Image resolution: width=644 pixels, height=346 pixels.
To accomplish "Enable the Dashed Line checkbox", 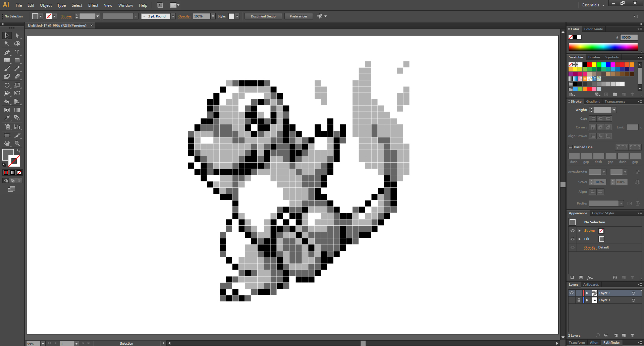I will tap(571, 147).
